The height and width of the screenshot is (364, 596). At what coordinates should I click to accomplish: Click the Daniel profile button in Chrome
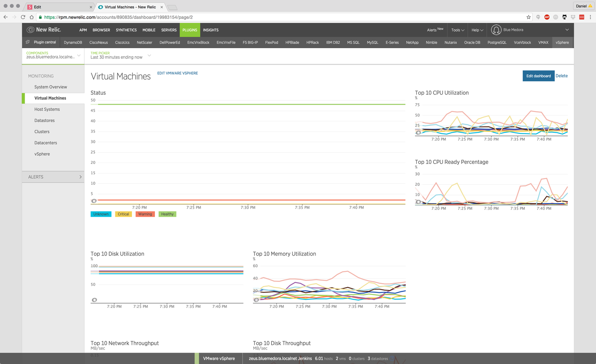pyautogui.click(x=584, y=6)
